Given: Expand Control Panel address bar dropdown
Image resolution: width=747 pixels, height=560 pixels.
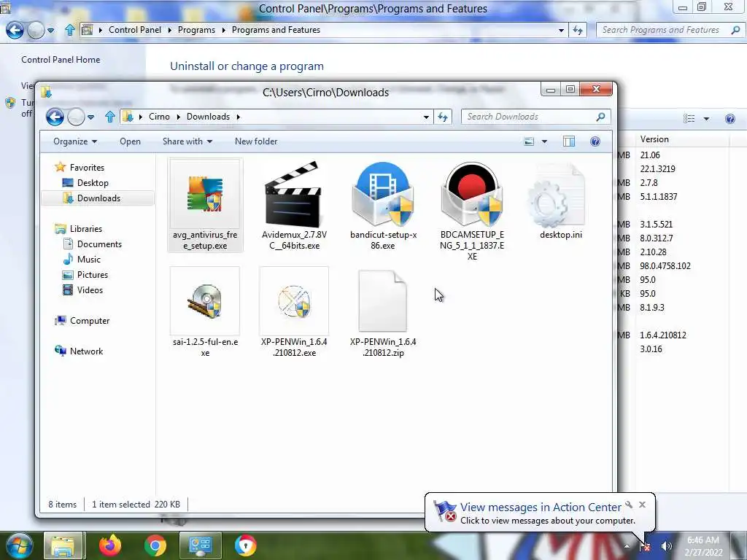Looking at the screenshot, I should (x=561, y=30).
